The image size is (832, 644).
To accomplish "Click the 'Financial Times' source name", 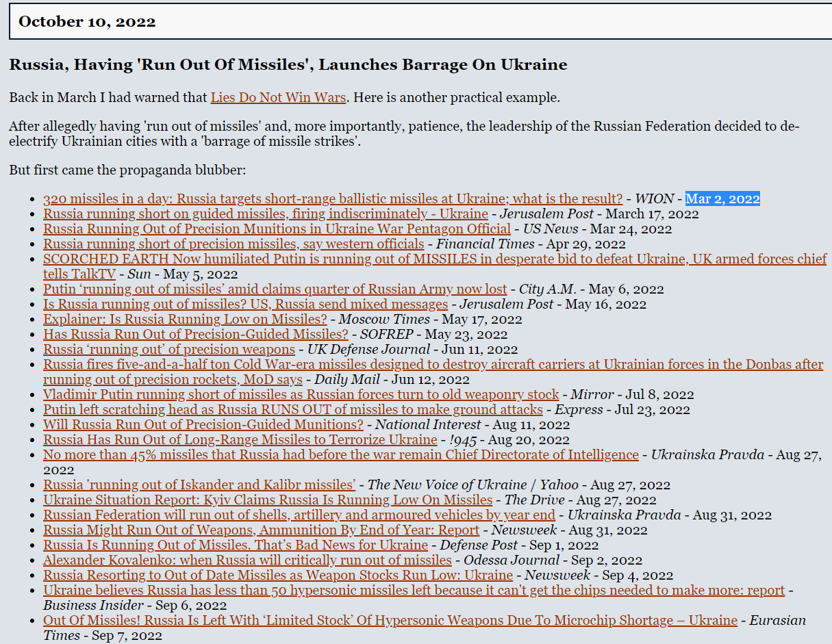I will (486, 244).
